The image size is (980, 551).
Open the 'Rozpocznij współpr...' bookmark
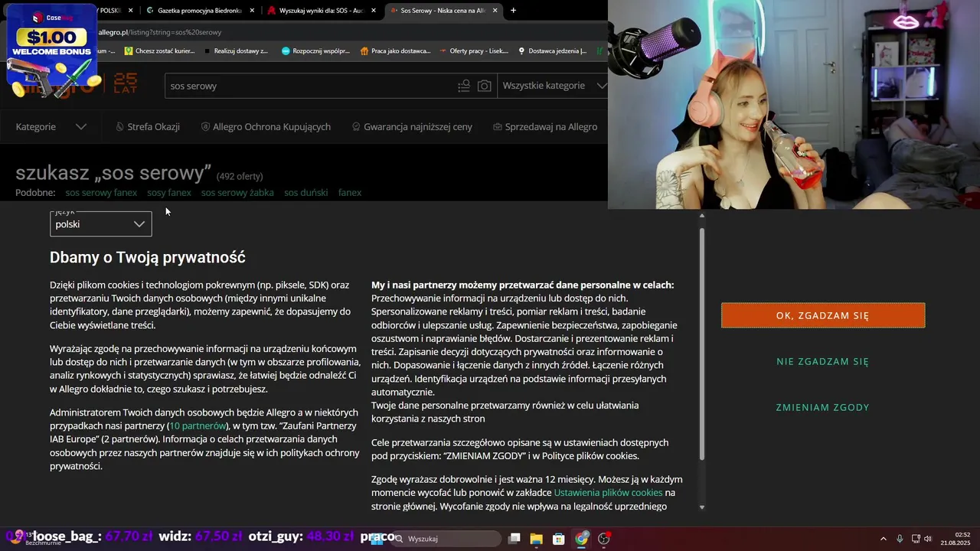[x=316, y=51]
